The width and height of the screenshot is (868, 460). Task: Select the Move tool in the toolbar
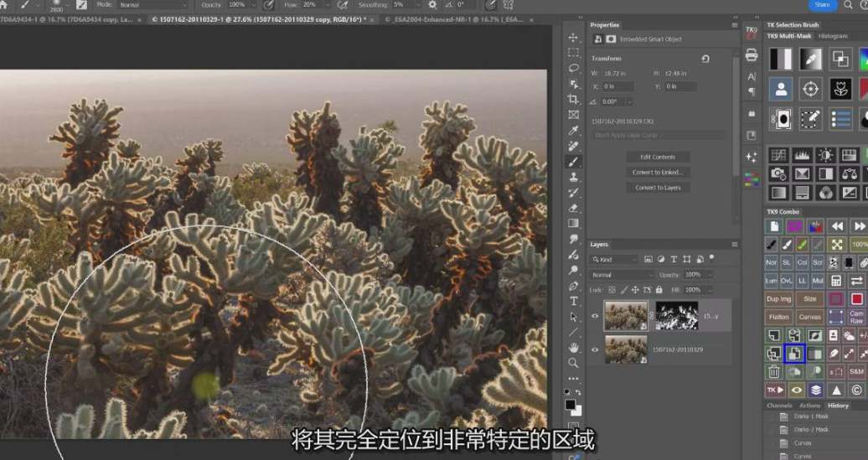click(x=573, y=38)
